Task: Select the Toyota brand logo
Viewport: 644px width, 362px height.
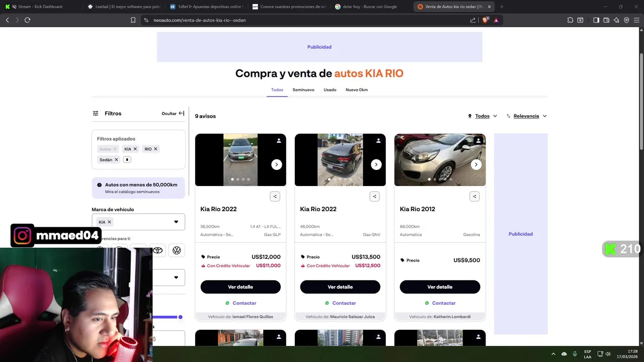Action: tap(157, 250)
